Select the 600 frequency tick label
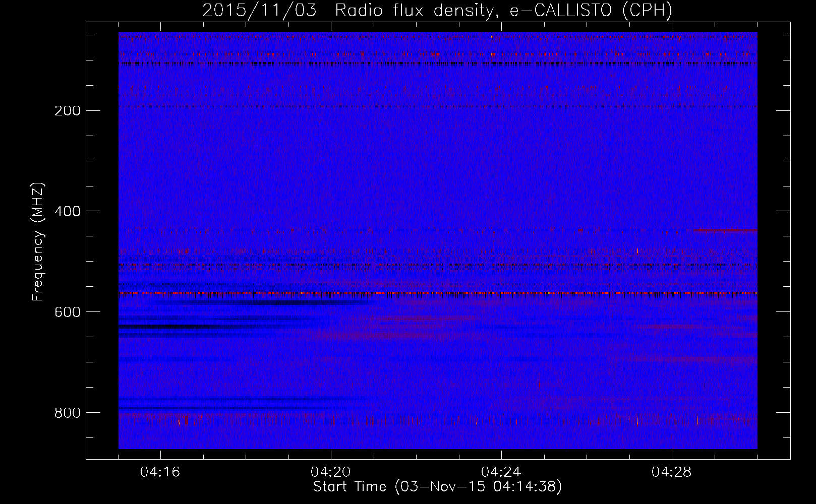816x504 pixels. click(x=68, y=312)
